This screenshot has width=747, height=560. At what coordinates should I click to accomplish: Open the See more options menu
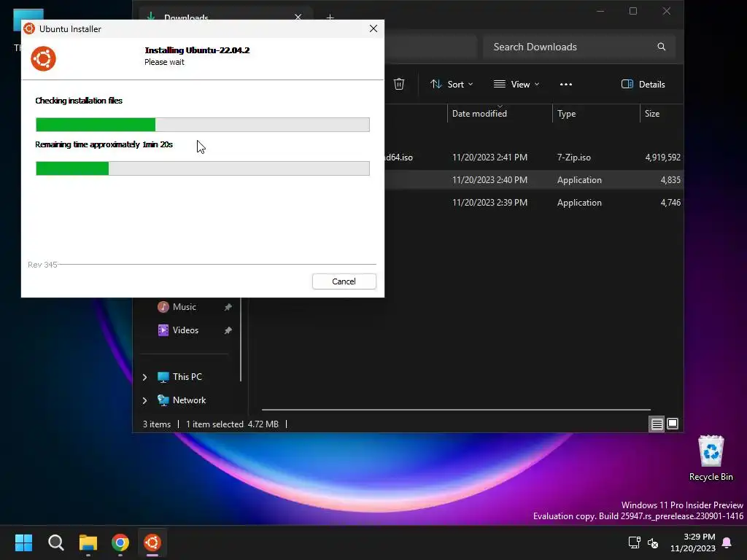coord(566,85)
